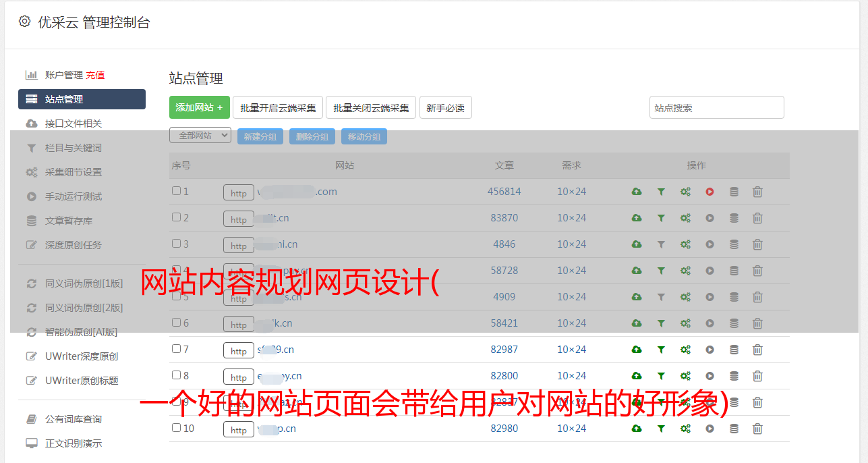Select 站点管理 in the sidebar
The height and width of the screenshot is (463, 868).
(x=82, y=99)
